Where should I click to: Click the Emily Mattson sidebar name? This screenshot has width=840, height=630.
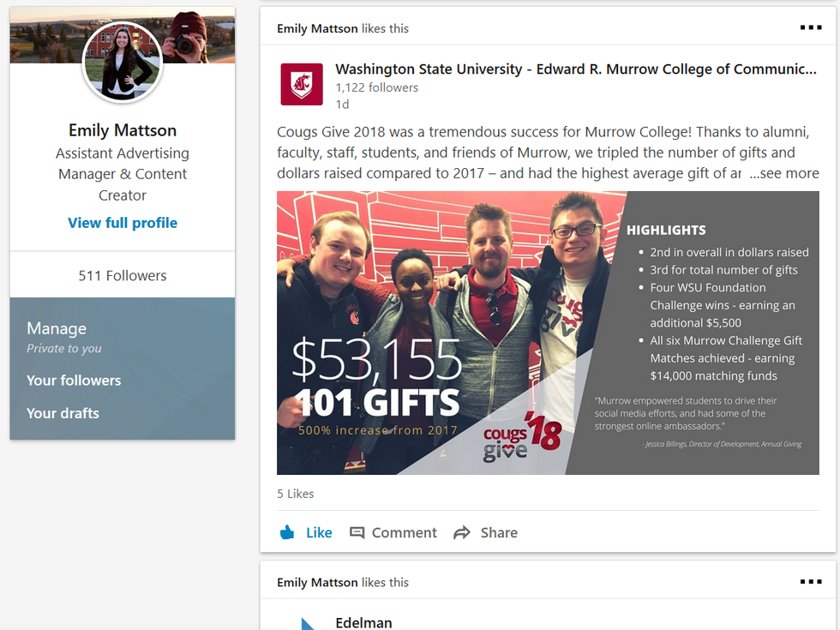pos(123,130)
